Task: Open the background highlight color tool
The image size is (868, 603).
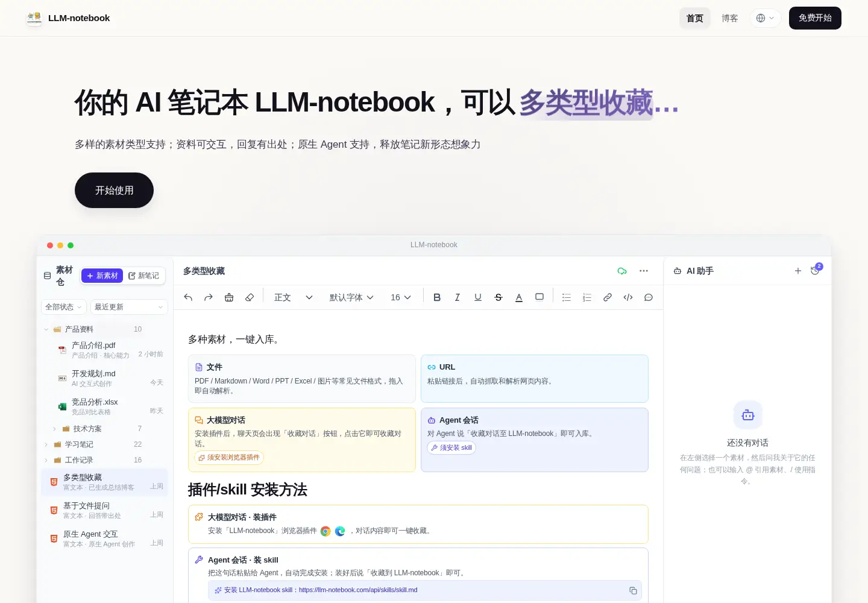Action: coord(539,297)
